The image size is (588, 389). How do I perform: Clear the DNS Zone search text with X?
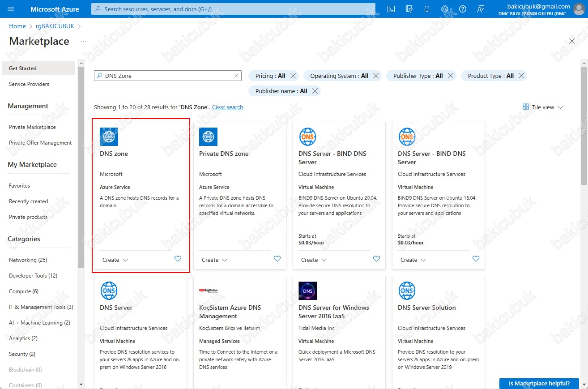236,76
